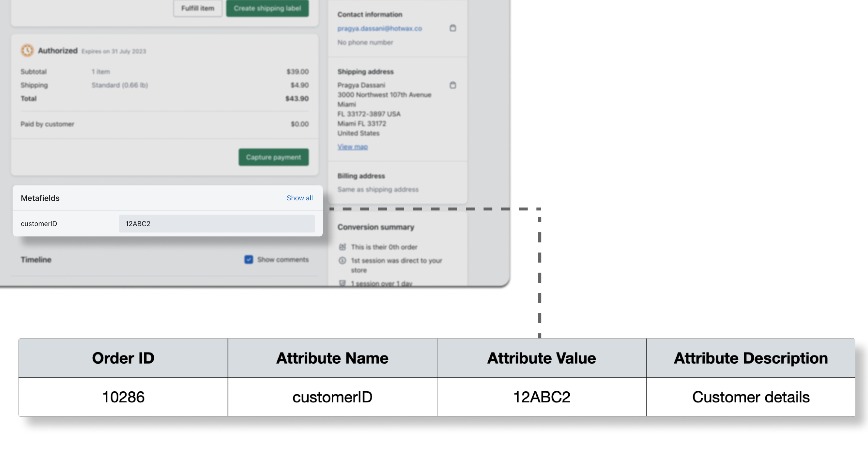Click the Attribute Description column header

click(751, 358)
